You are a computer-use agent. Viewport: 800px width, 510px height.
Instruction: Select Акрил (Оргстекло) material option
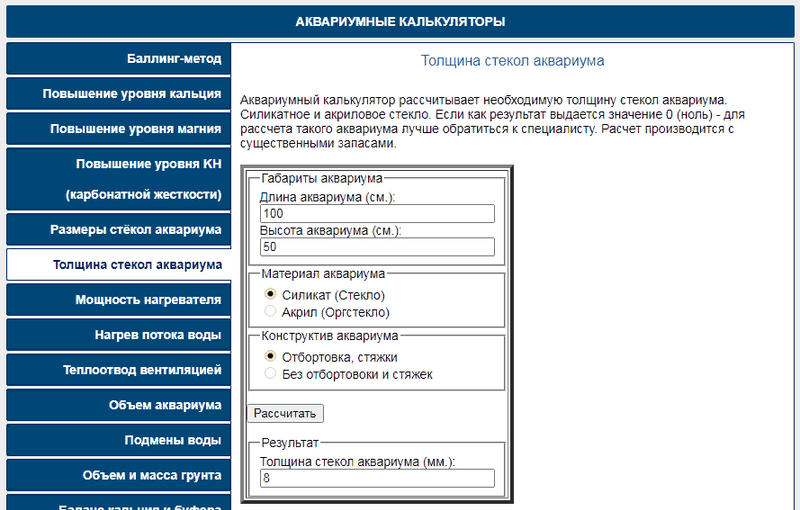[270, 311]
